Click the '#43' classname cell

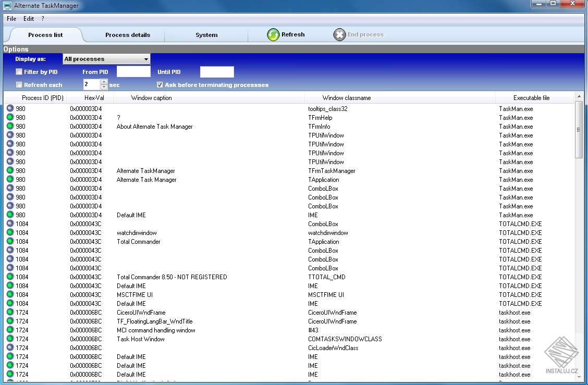[x=313, y=330]
